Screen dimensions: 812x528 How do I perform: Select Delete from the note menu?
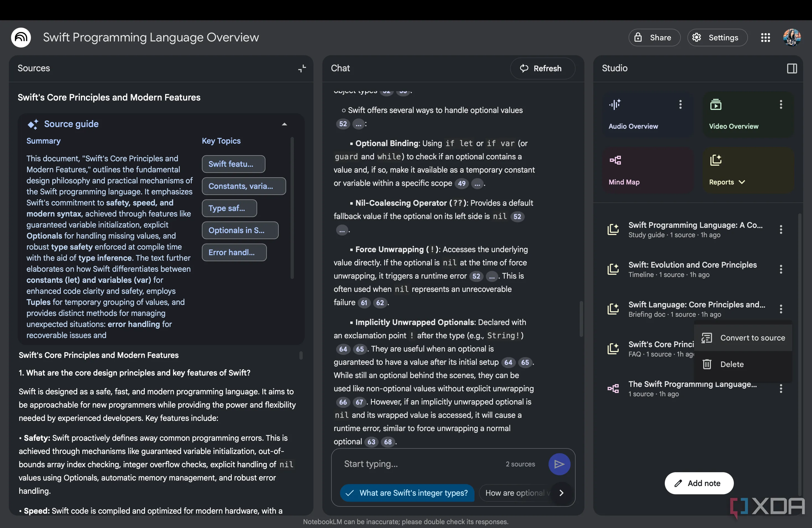coord(743,364)
